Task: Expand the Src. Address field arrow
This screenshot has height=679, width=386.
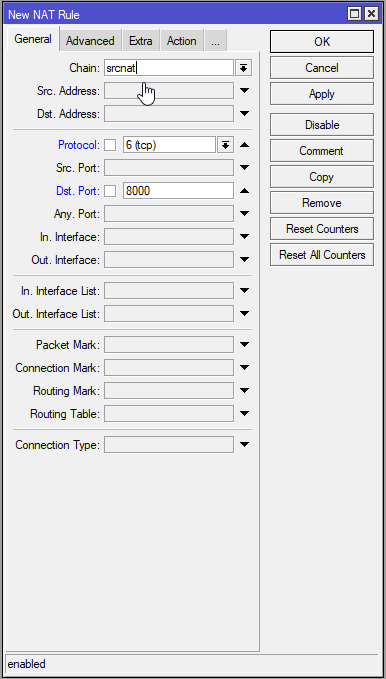Action: pyautogui.click(x=244, y=91)
